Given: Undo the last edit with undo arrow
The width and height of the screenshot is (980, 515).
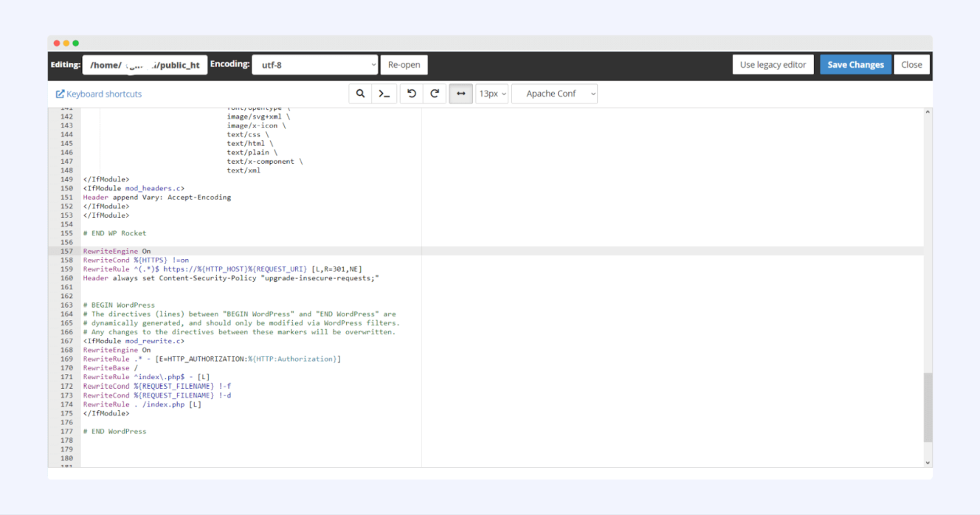Looking at the screenshot, I should point(412,94).
